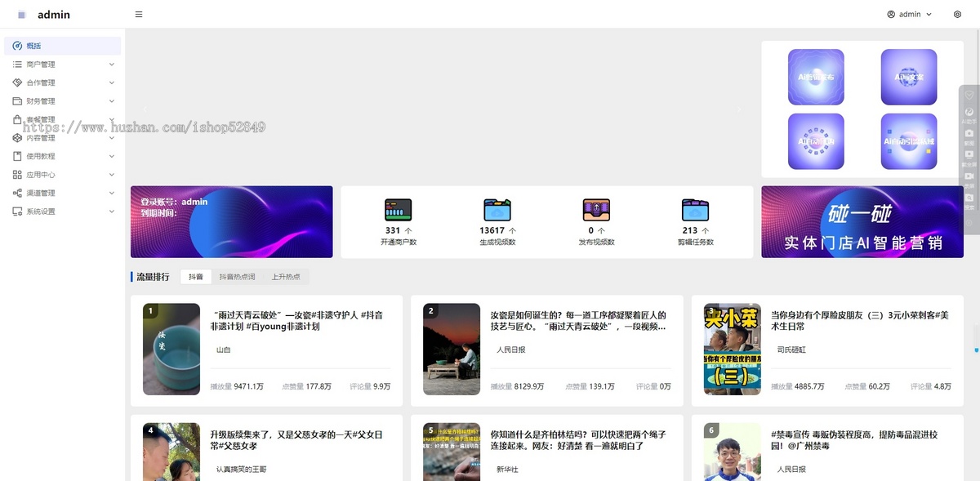Click the 财务管理 wallet icon
This screenshot has height=481, width=980.
point(17,101)
